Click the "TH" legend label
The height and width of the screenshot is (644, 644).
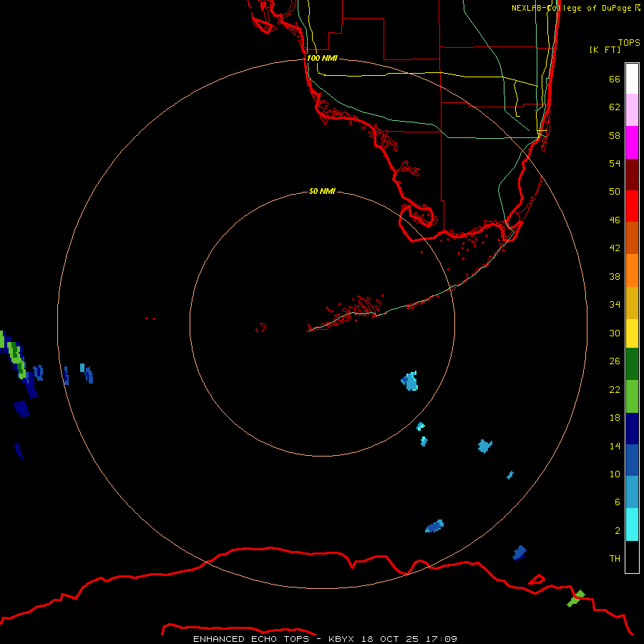[x=615, y=559]
